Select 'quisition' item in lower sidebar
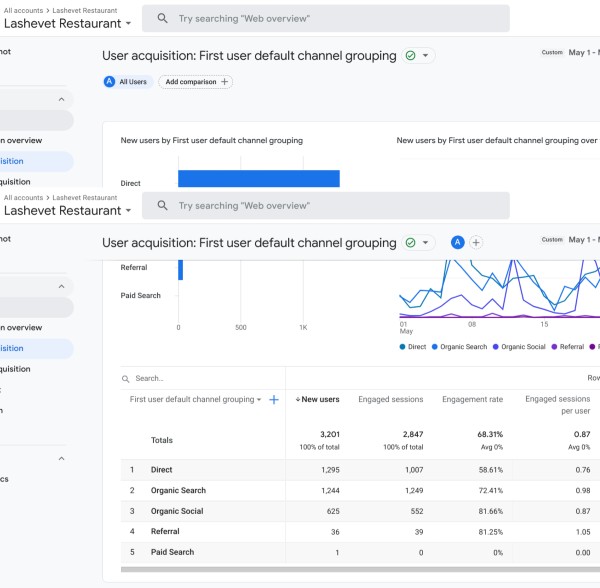Viewport: 600px width, 588px height. (15, 369)
